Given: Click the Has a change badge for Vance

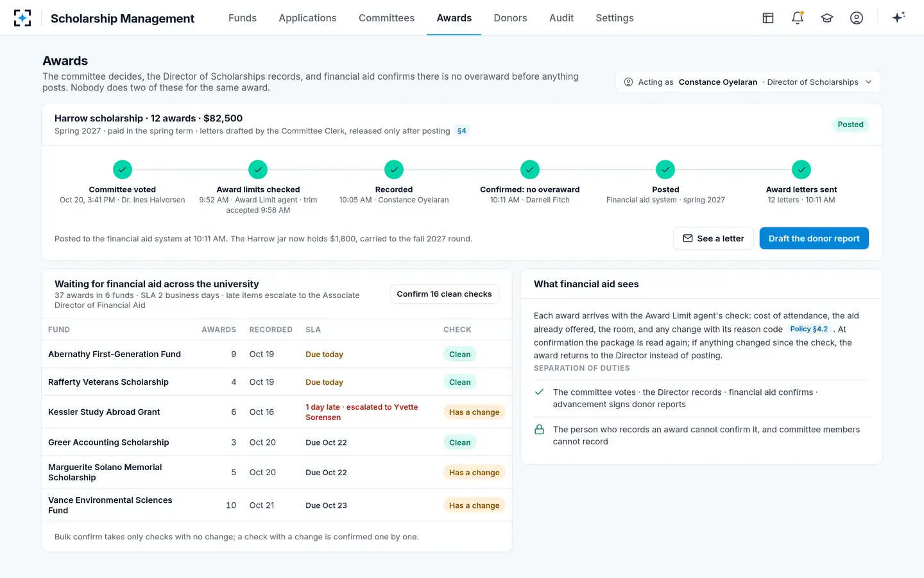Looking at the screenshot, I should point(474,505).
